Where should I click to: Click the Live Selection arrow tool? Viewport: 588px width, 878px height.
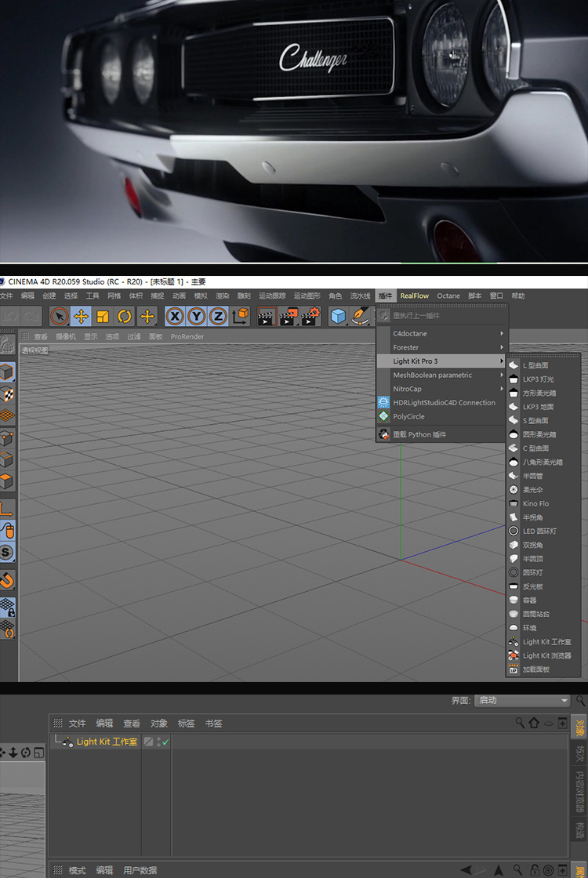tap(59, 316)
